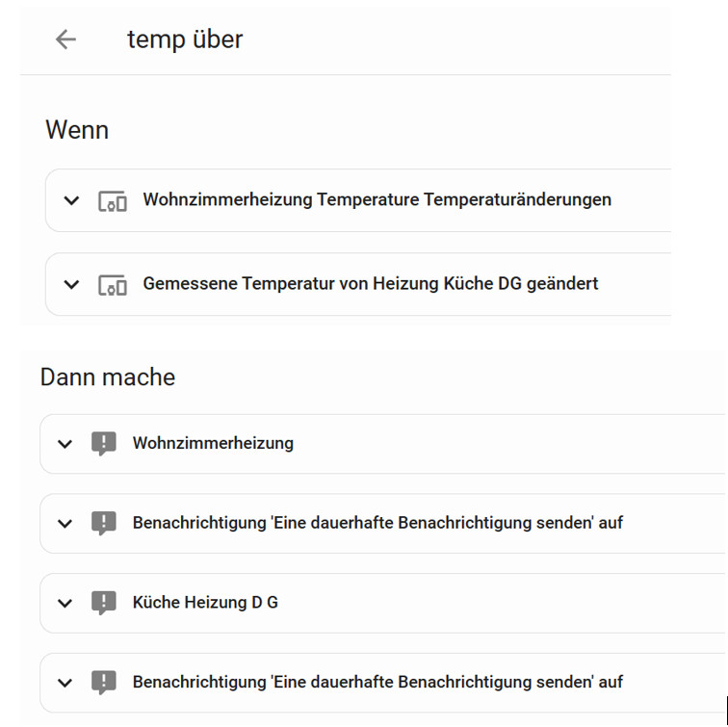728x727 pixels.
Task: Click the device icon beside Gemessene Temperatur trigger
Action: (x=113, y=285)
